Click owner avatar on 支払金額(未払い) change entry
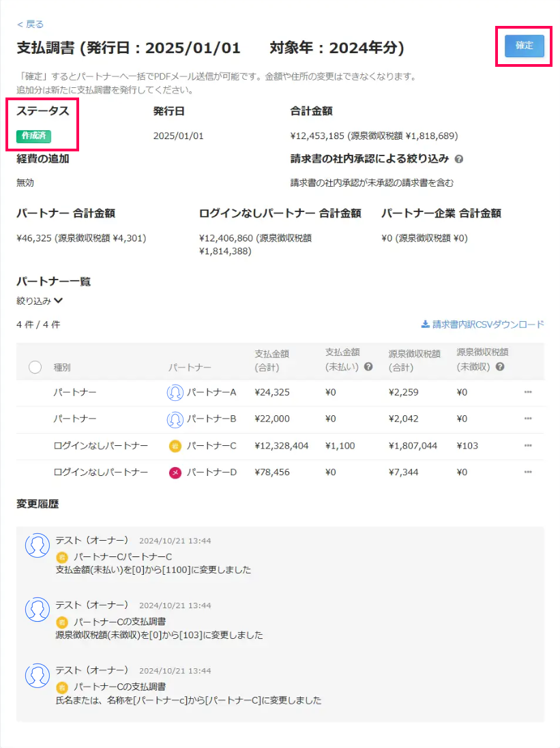Image resolution: width=560 pixels, height=748 pixels. (x=38, y=545)
